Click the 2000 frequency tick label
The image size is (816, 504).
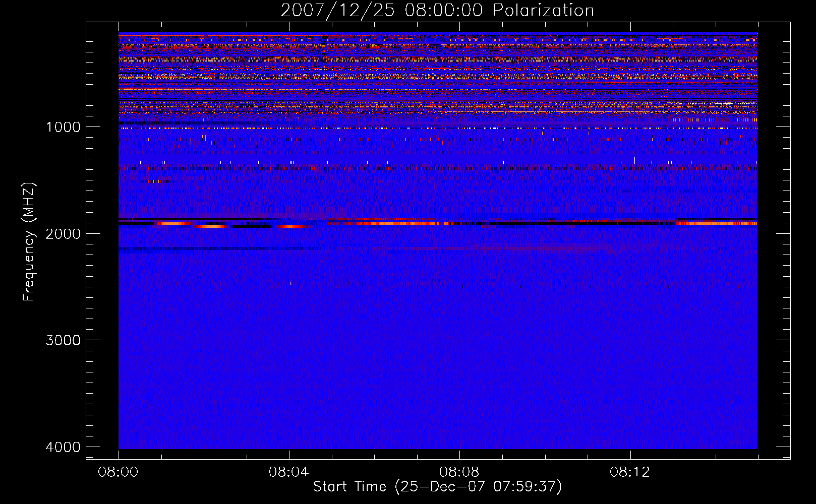pos(63,234)
